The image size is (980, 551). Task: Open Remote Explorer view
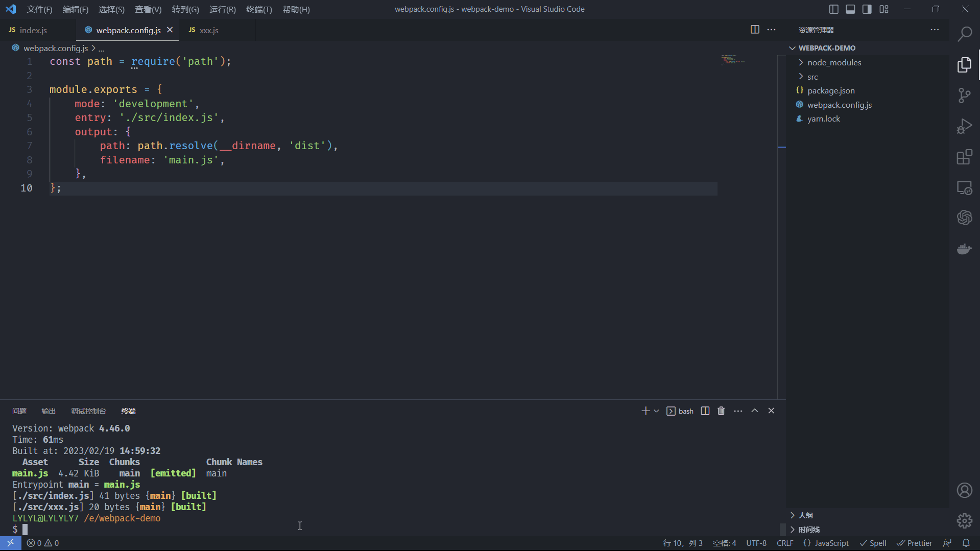tap(964, 187)
